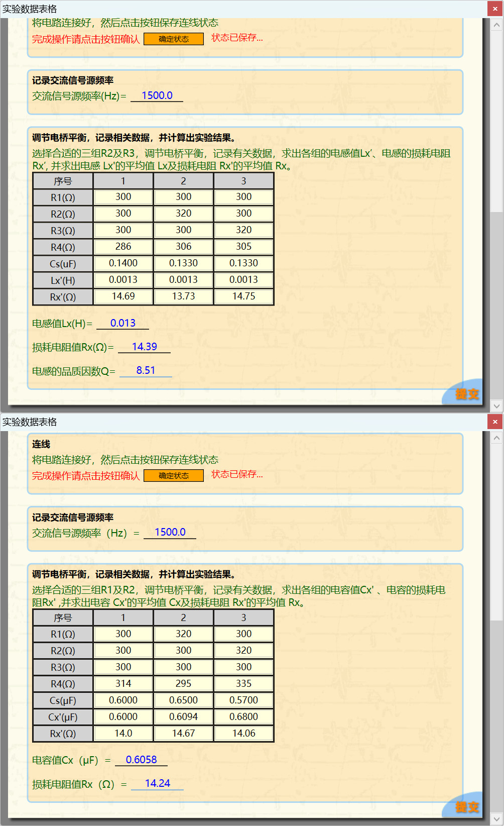
Task: Select the R4 cell with value 286
Action: pyautogui.click(x=123, y=247)
